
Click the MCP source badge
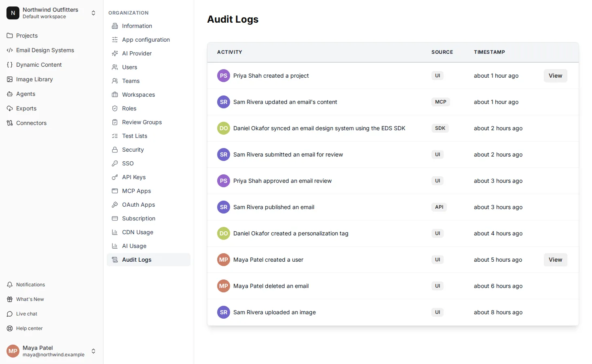[440, 102]
